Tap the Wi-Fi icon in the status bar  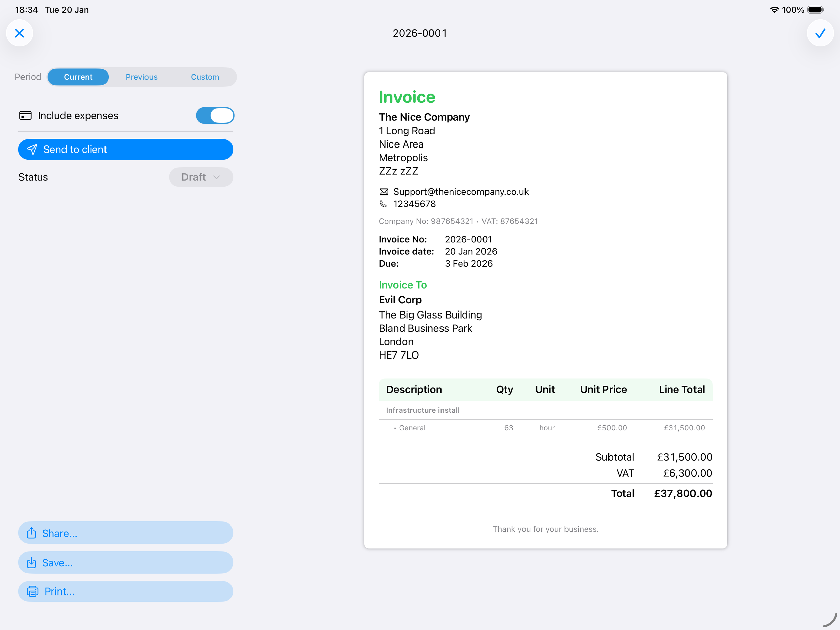[775, 10]
